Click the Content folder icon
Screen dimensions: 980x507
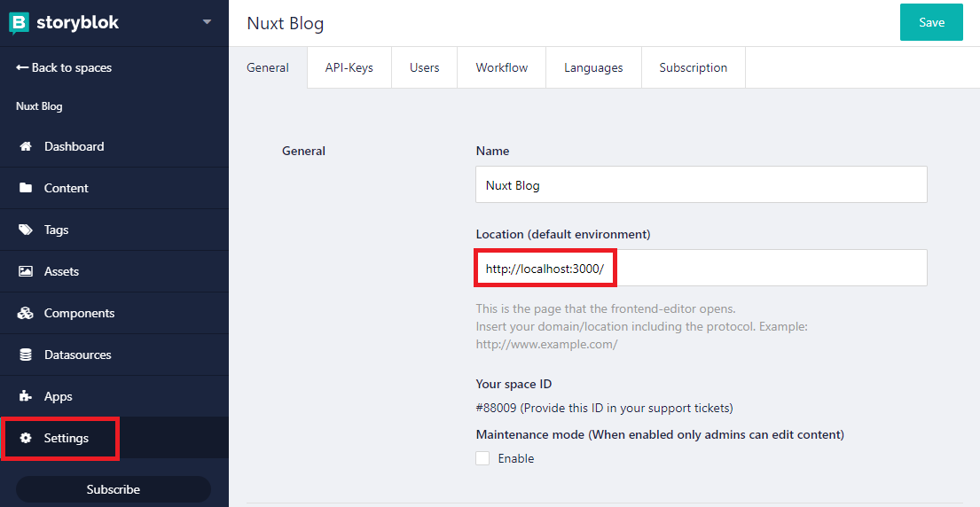(x=26, y=188)
